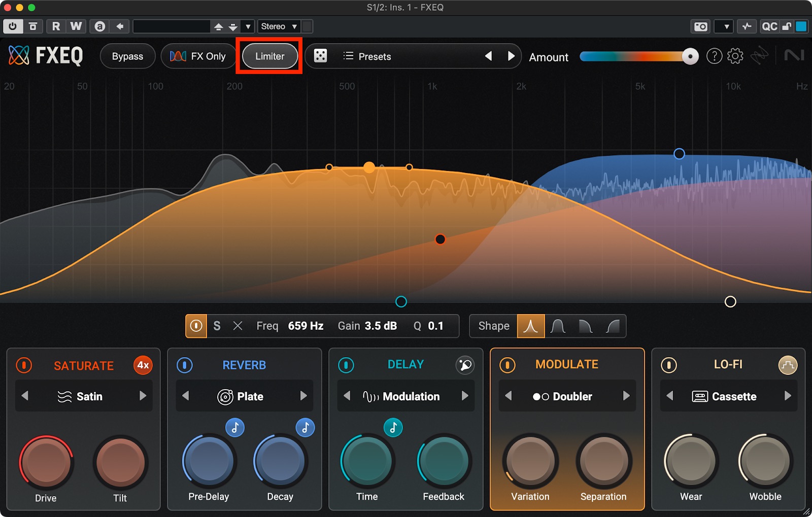Enable host Write automation W
Viewport: 812px width, 517px height.
[76, 26]
